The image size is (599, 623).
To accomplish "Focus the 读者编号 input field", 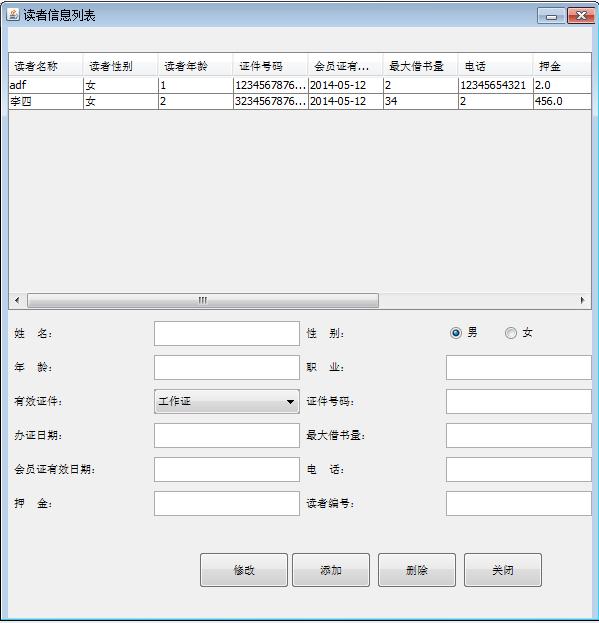I will click(x=518, y=503).
